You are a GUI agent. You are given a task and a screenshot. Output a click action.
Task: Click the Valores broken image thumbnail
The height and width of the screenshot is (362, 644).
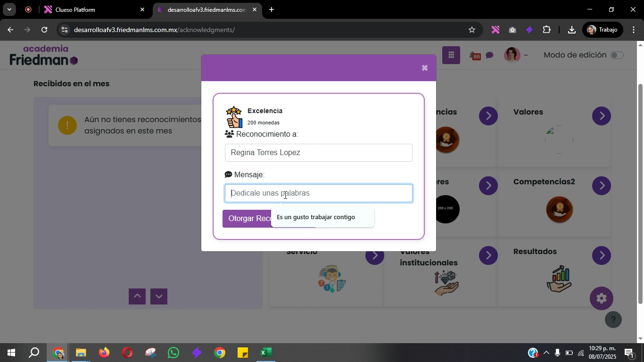tap(559, 140)
